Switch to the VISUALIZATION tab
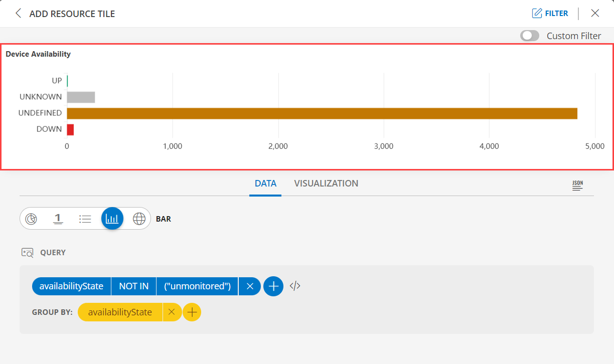This screenshot has width=614, height=364. point(326,184)
